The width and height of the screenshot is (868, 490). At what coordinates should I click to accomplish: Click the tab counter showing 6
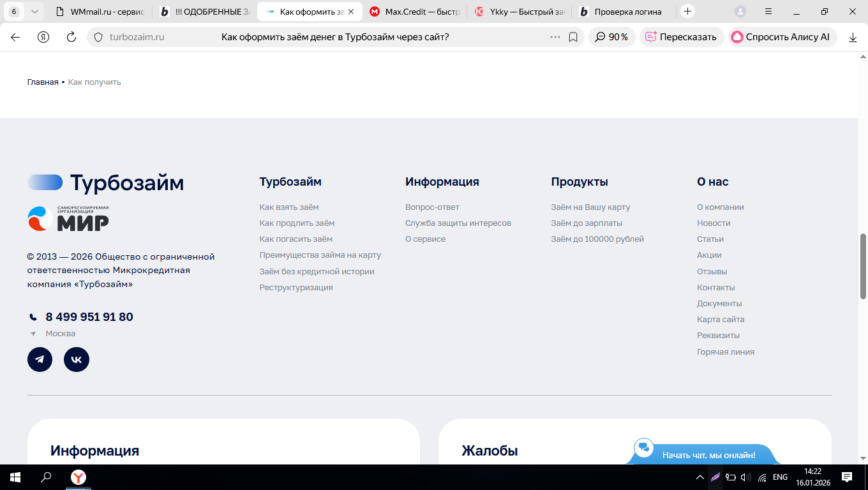(14, 11)
